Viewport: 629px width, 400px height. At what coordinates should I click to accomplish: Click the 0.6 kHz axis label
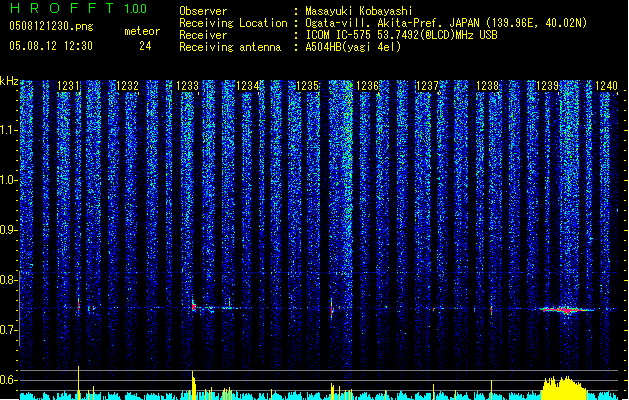pyautogui.click(x=9, y=380)
